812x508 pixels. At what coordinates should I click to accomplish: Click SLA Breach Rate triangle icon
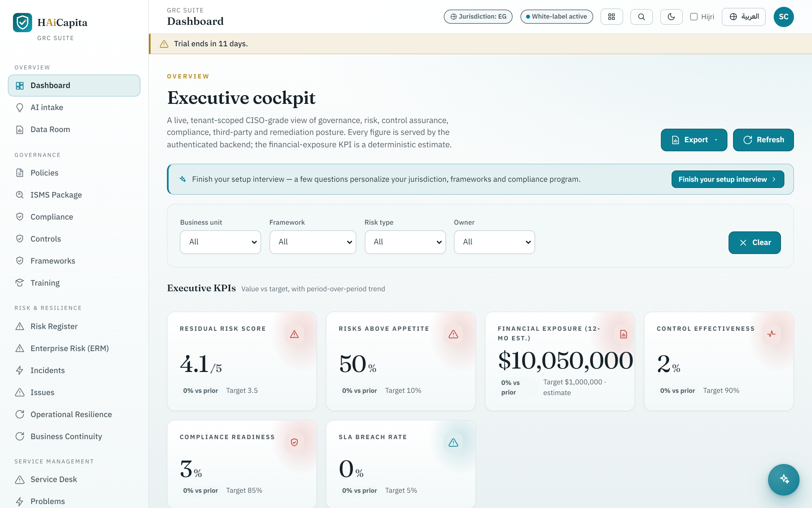[453, 443]
